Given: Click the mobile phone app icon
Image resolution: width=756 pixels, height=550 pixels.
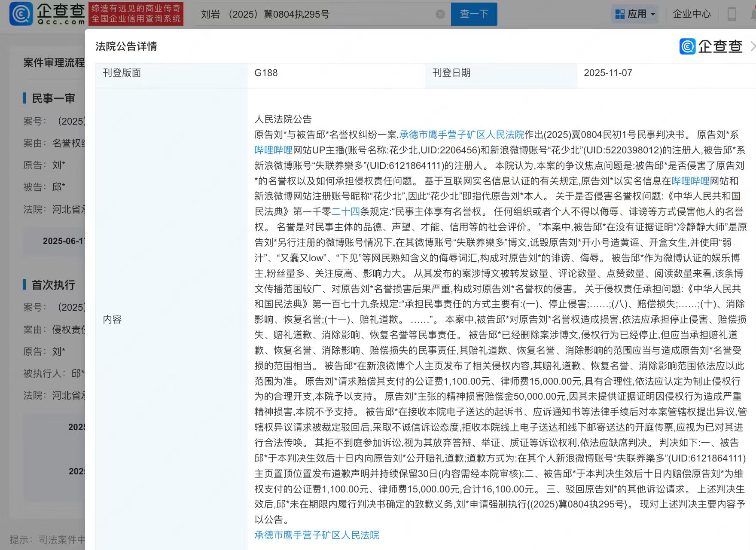Looking at the screenshot, I should [x=732, y=14].
